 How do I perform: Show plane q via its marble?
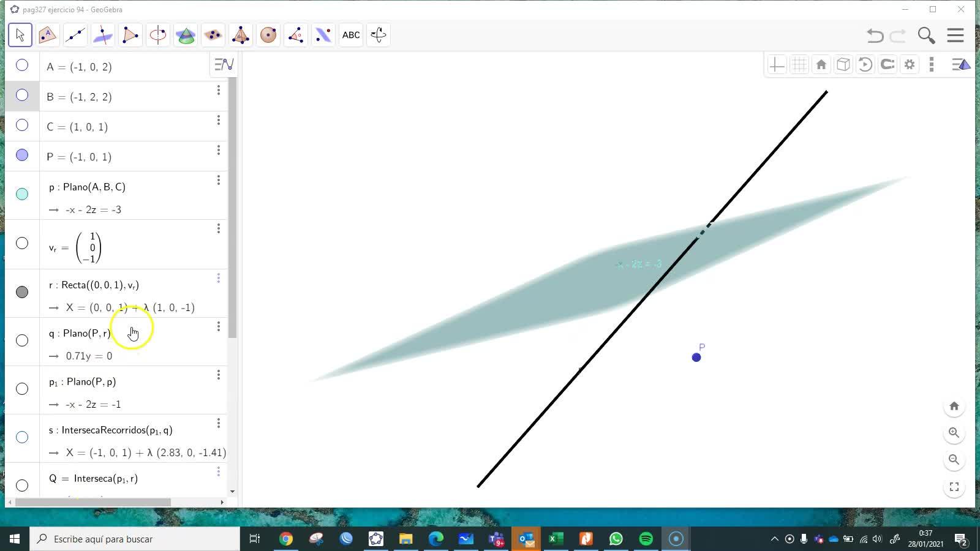[22, 340]
